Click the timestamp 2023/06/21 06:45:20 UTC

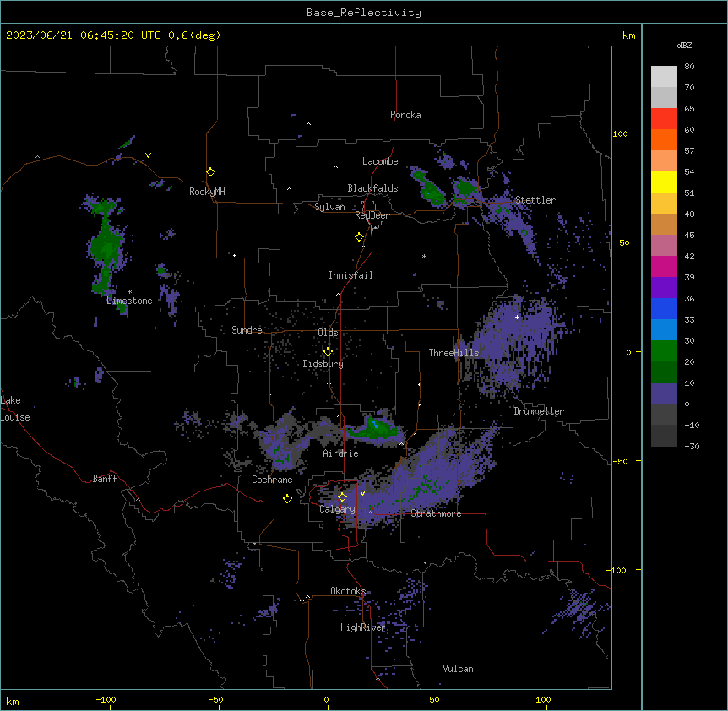[83, 35]
